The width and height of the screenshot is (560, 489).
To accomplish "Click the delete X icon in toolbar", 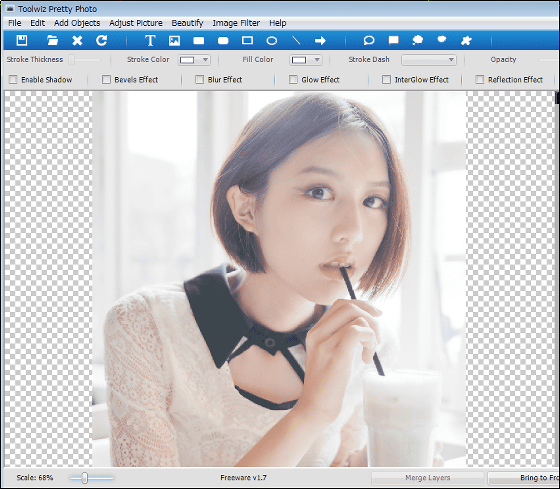I will pyautogui.click(x=77, y=40).
